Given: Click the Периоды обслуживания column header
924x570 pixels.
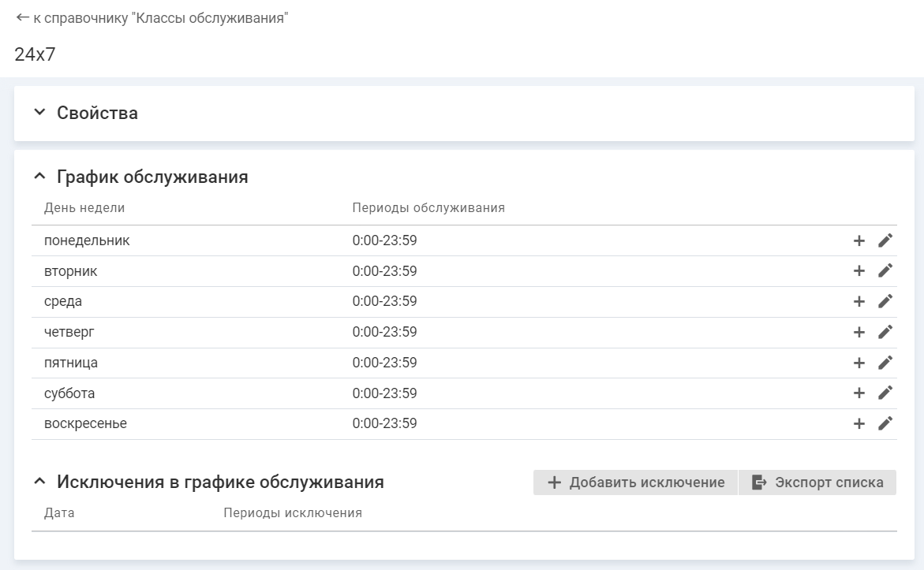Looking at the screenshot, I should tap(428, 208).
